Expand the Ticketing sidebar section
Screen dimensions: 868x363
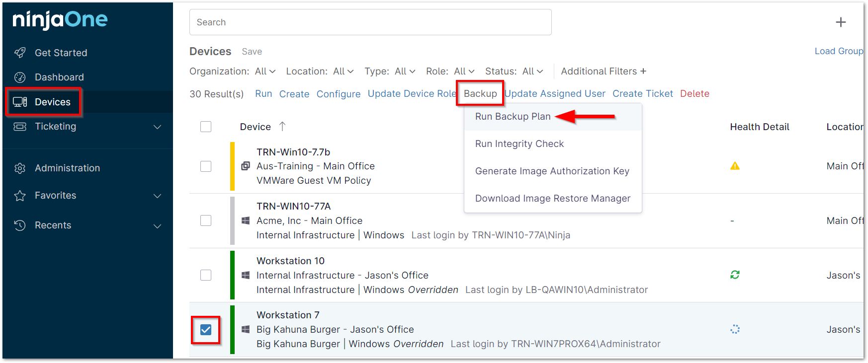157,127
